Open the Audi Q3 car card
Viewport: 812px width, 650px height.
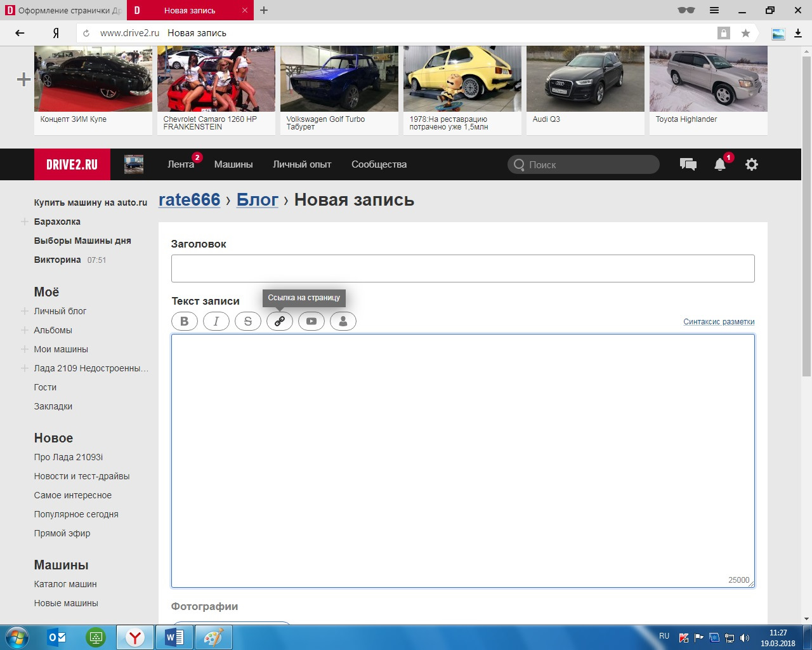[x=586, y=90]
